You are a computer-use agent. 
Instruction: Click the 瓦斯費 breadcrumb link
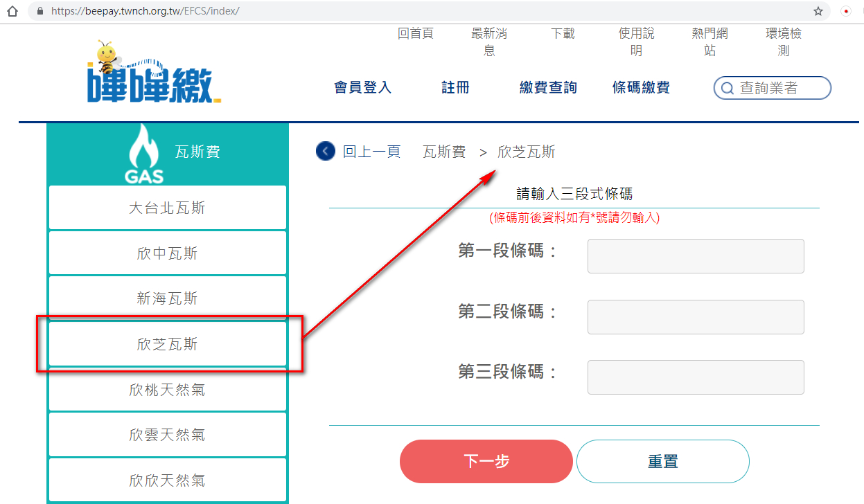point(444,152)
